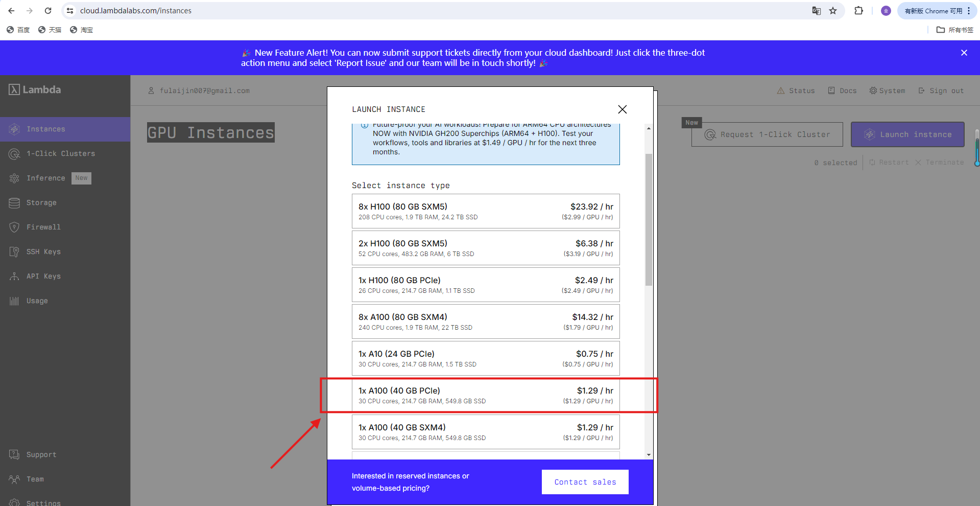
Task: Click the translate page icon
Action: tap(817, 11)
